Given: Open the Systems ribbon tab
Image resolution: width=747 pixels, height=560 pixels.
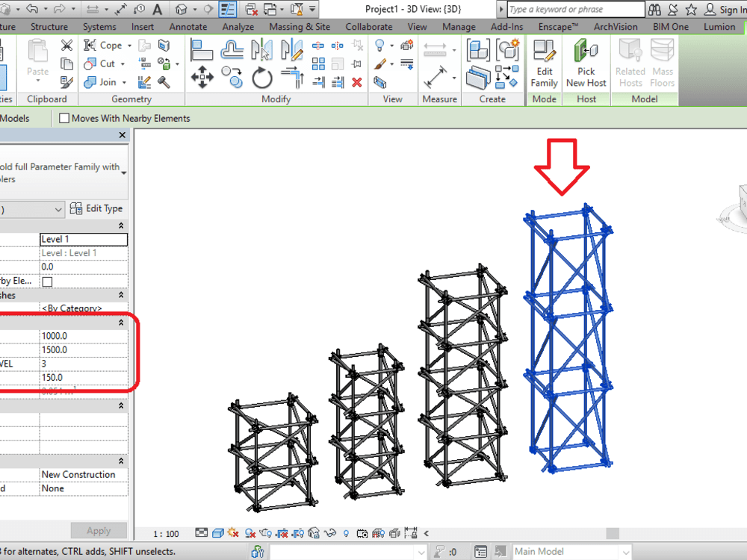Looking at the screenshot, I should coord(99,27).
